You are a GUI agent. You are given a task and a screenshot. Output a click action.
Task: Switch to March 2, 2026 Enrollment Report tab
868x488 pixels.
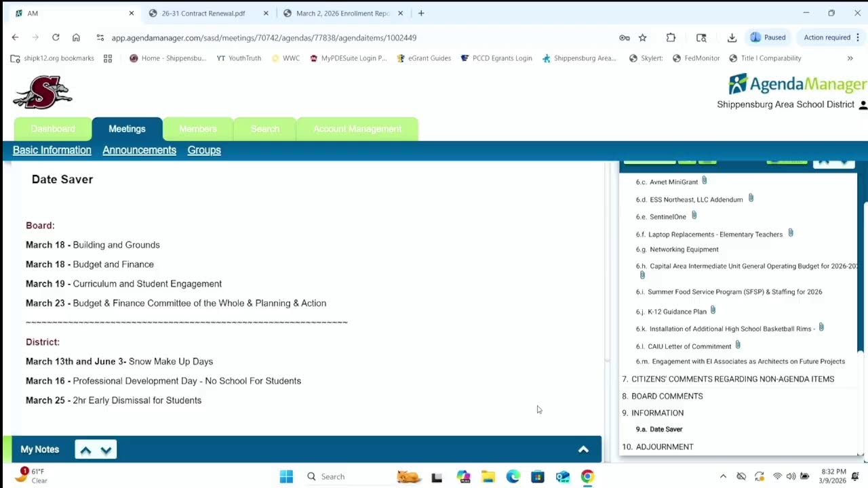pyautogui.click(x=343, y=13)
